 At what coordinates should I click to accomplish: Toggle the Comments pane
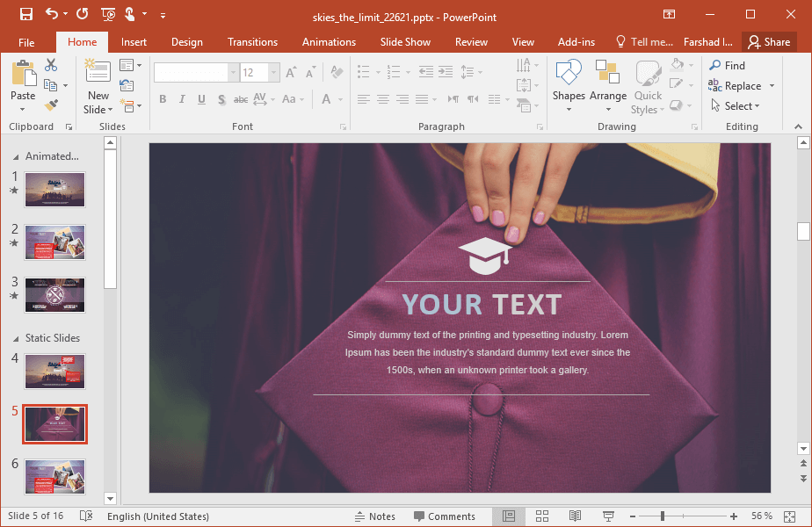click(445, 516)
